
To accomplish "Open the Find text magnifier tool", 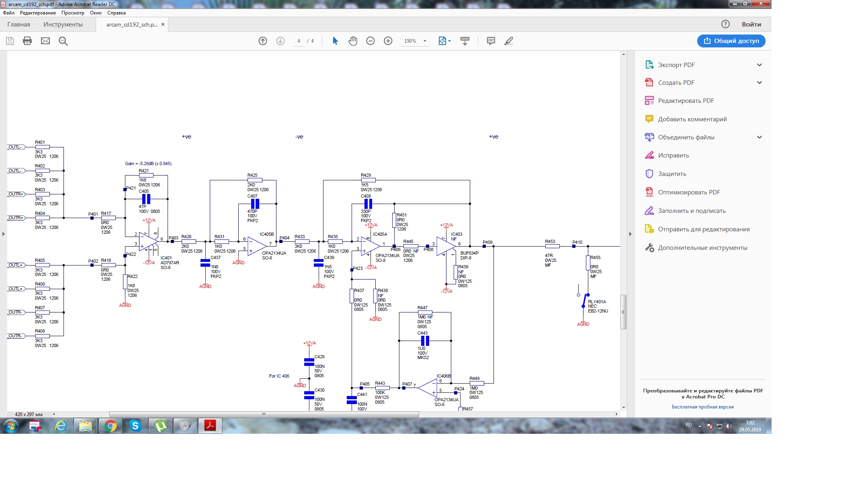I will (x=63, y=41).
